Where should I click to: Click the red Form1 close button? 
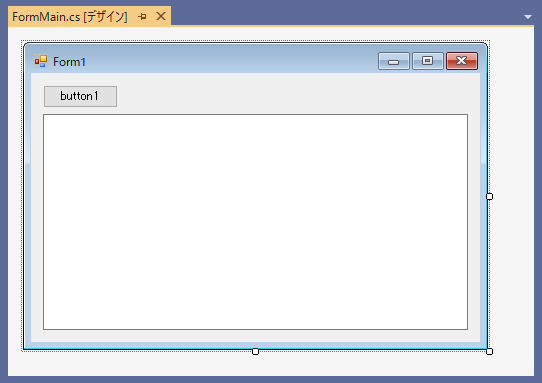tap(462, 61)
